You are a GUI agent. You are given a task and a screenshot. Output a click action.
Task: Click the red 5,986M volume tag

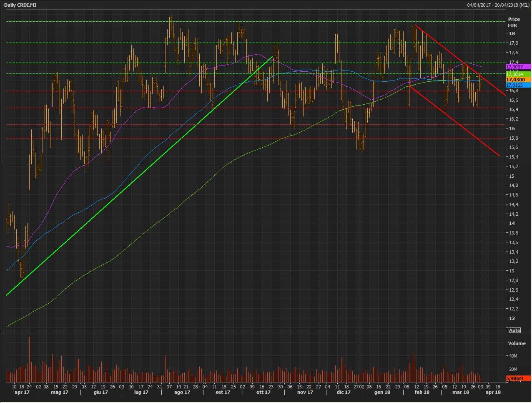click(x=517, y=378)
